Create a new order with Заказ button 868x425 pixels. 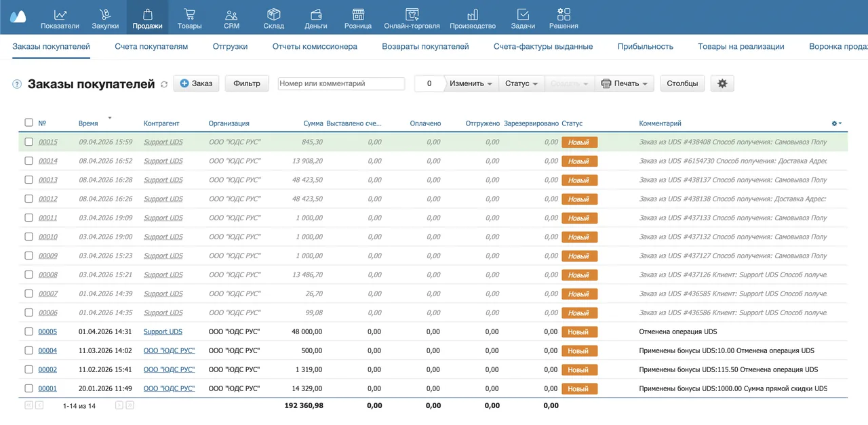[x=196, y=83]
